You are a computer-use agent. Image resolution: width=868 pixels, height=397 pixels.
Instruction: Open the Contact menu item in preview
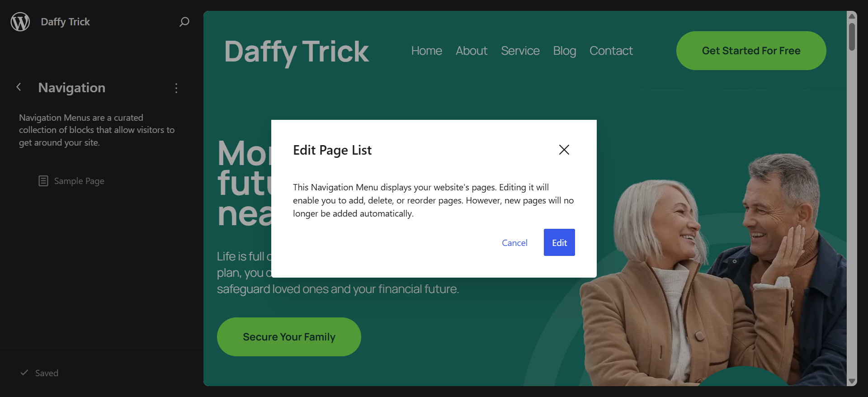611,51
